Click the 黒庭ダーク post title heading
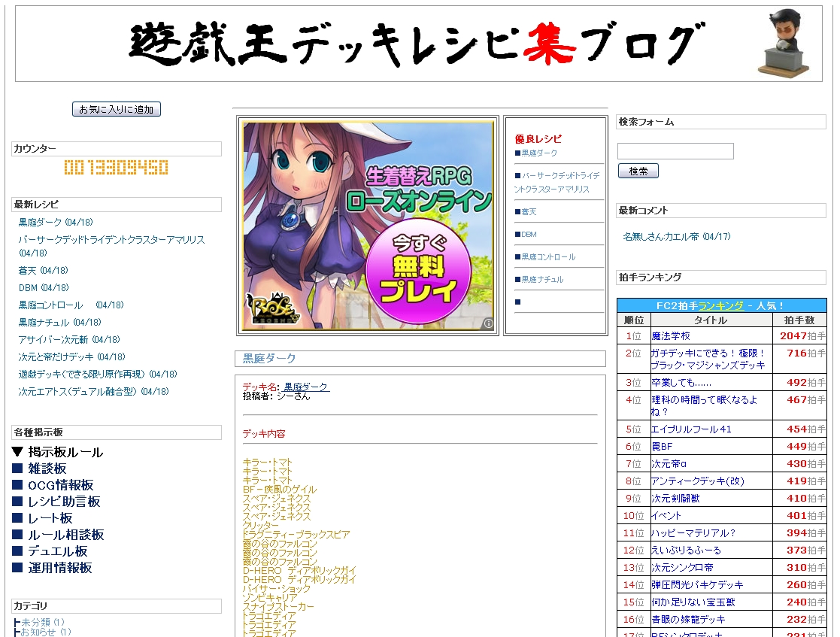The image size is (840, 637). pos(269,359)
